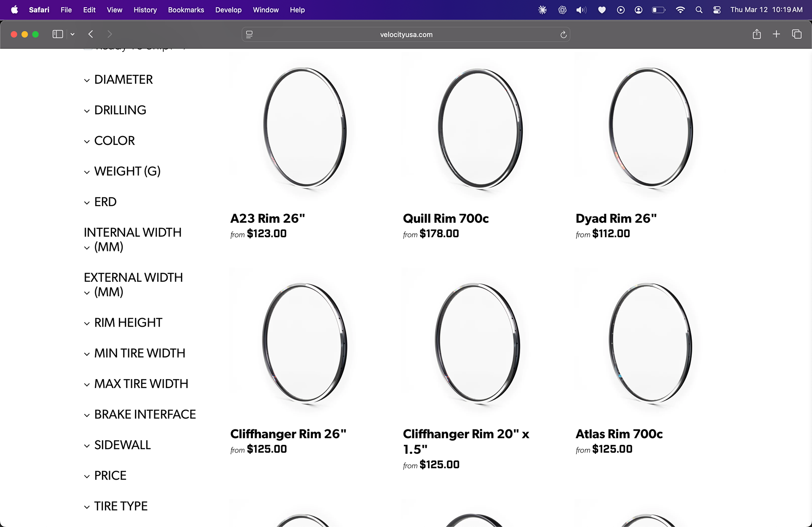Click the Share icon in Safari toolbar
This screenshot has width=812, height=527.
click(757, 34)
